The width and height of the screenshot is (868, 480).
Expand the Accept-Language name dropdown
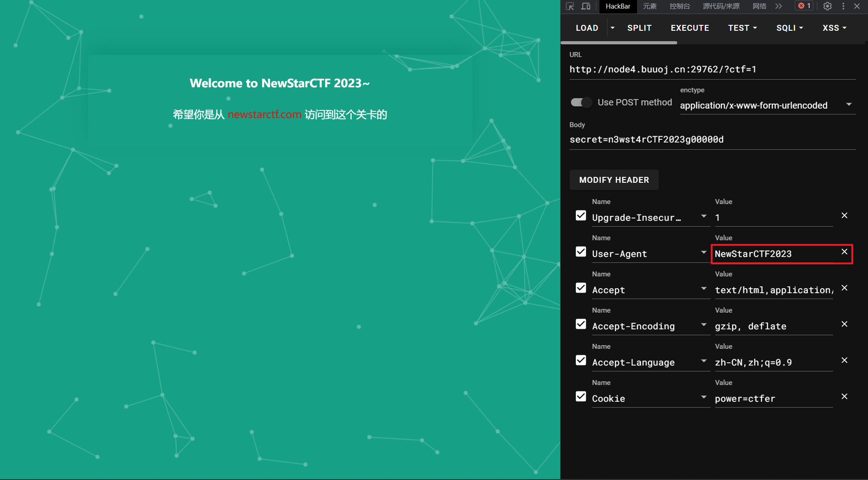click(x=703, y=361)
